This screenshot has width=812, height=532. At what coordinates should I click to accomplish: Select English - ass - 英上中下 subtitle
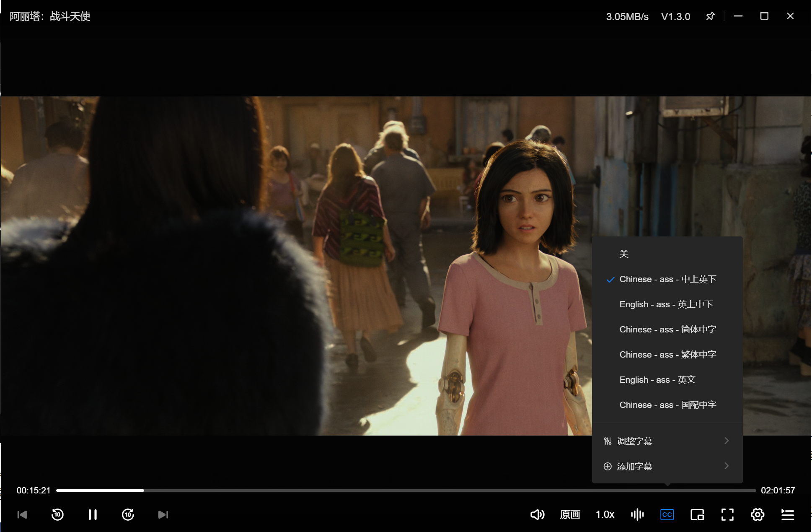pos(666,304)
